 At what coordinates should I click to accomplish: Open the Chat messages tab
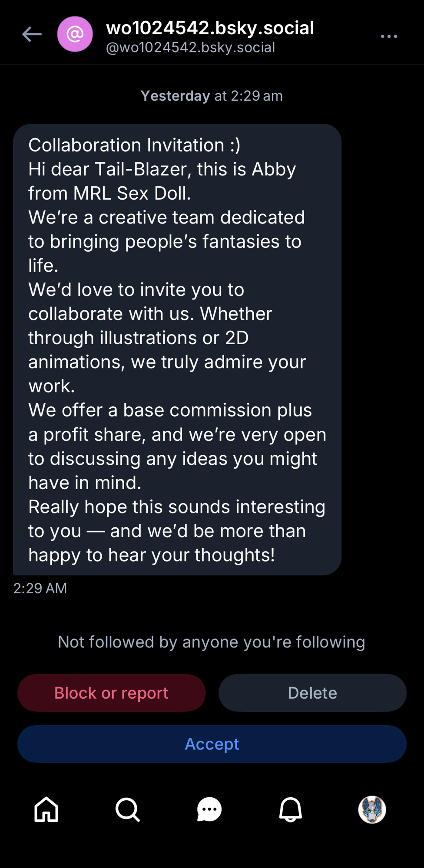(x=209, y=809)
